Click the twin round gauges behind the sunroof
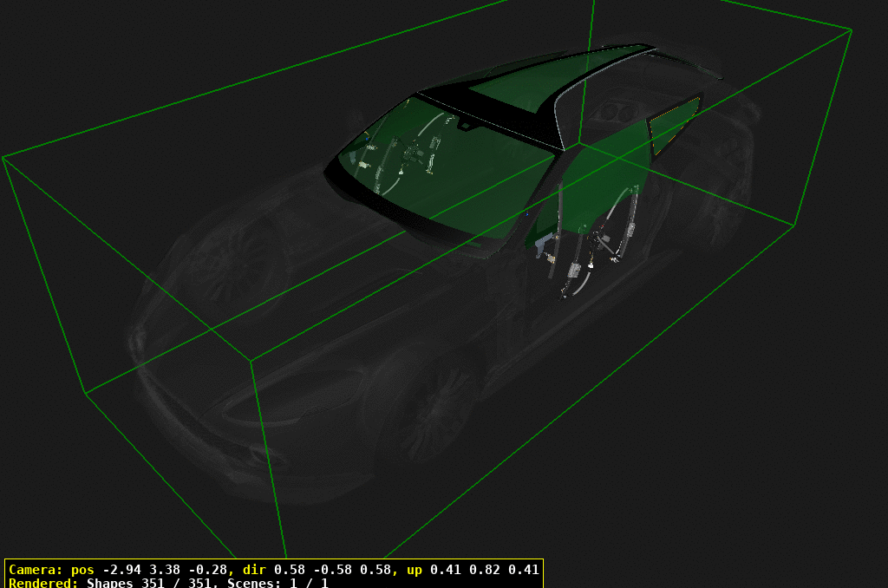 617,113
